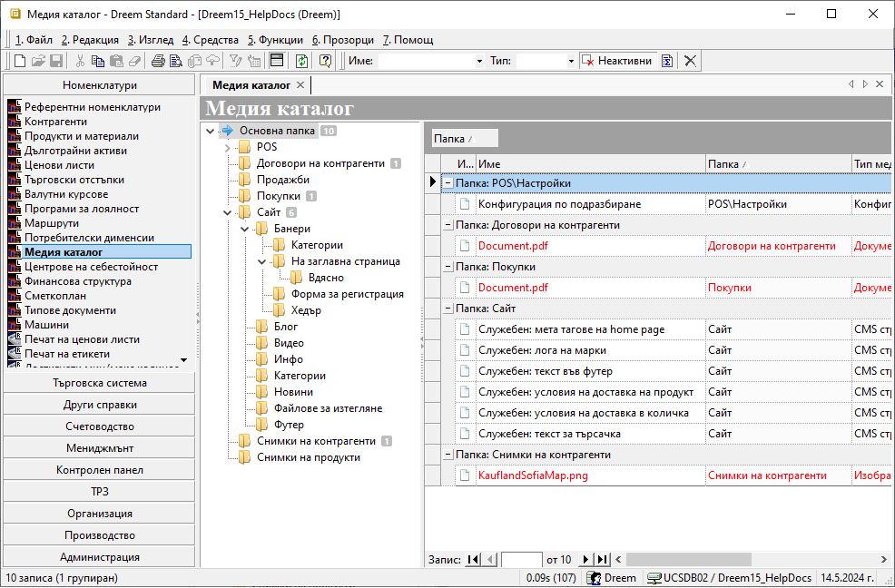The height and width of the screenshot is (588, 895).
Task: Collapse the Сайт folder node
Action: tap(227, 212)
